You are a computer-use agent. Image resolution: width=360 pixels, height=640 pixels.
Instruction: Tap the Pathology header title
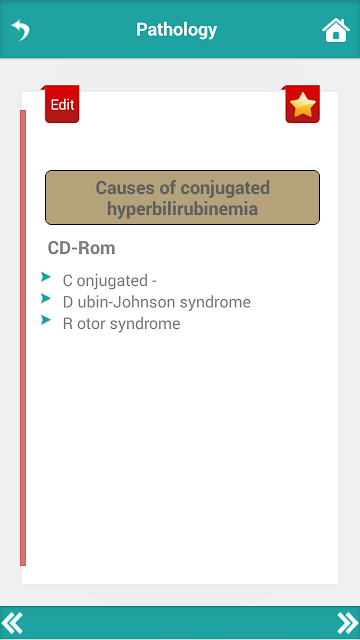click(176, 29)
